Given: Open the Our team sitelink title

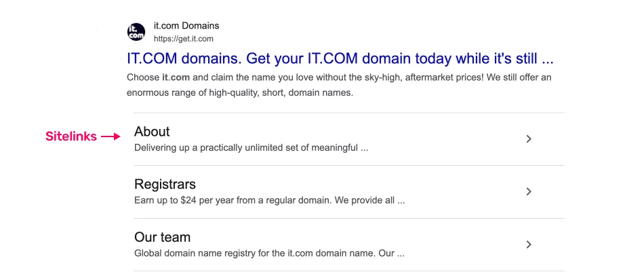Looking at the screenshot, I should click(x=162, y=237).
